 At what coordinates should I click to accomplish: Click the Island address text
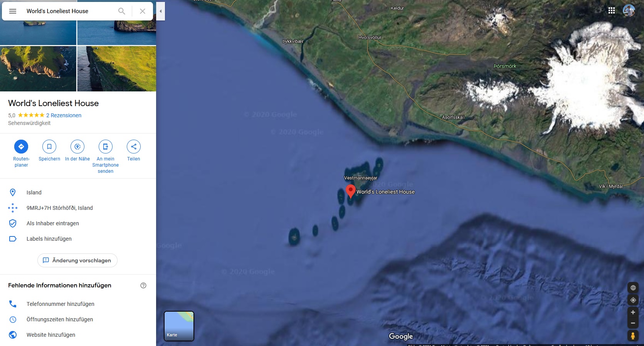[x=34, y=192]
